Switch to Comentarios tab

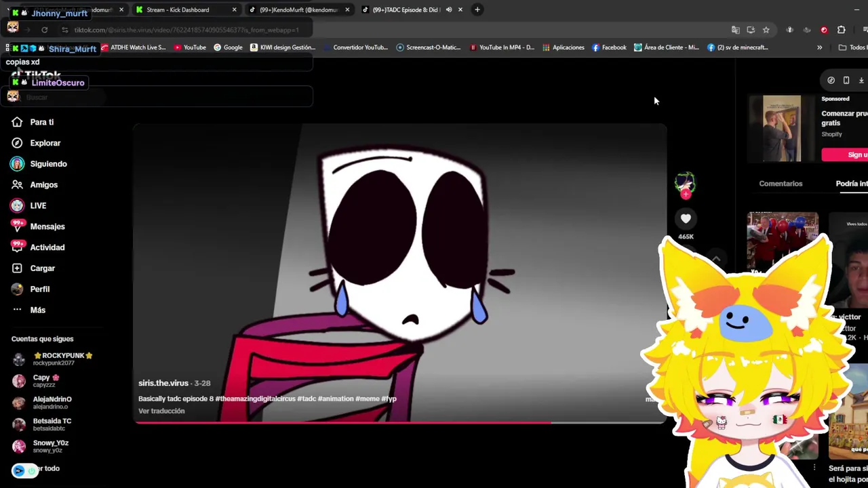[781, 184]
